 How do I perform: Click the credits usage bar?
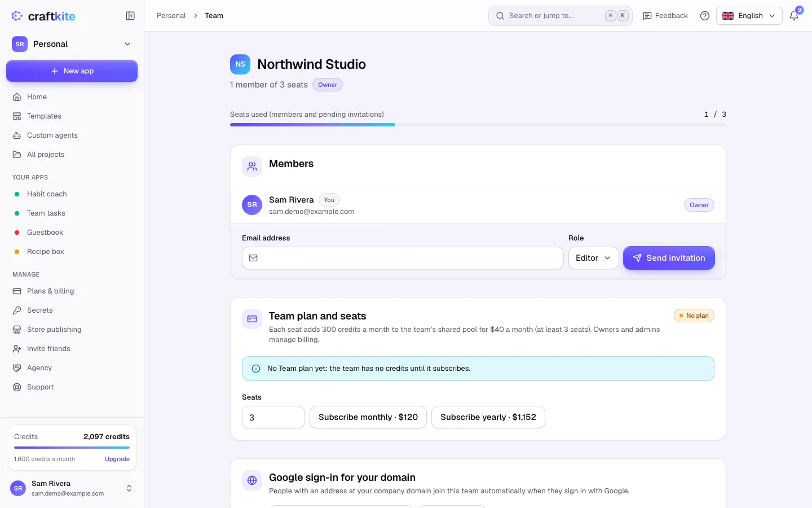click(x=72, y=448)
